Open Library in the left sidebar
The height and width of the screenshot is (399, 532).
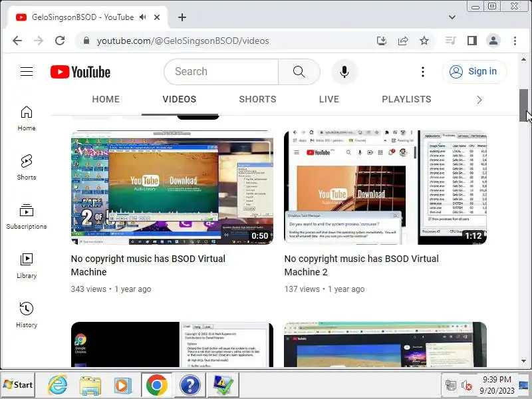pyautogui.click(x=27, y=266)
